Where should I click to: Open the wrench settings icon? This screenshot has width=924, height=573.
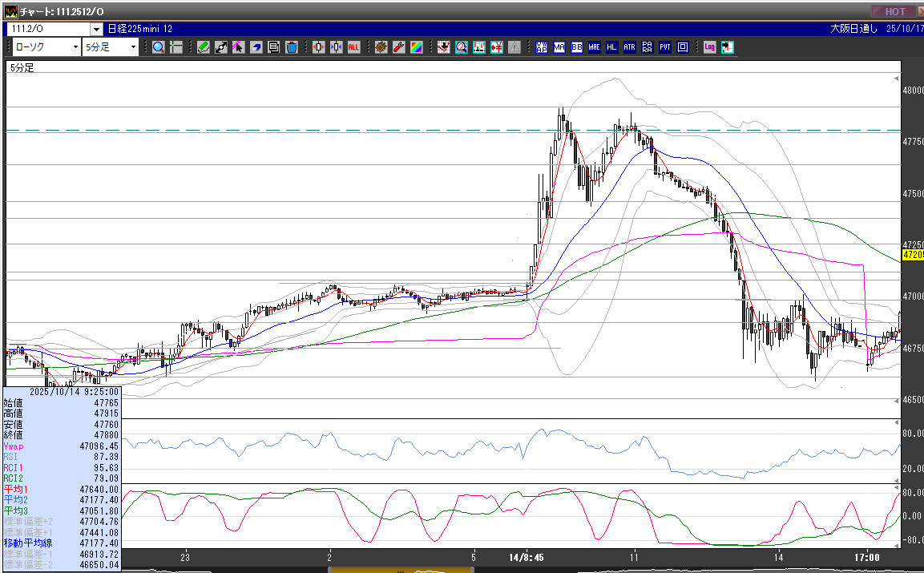tap(398, 47)
